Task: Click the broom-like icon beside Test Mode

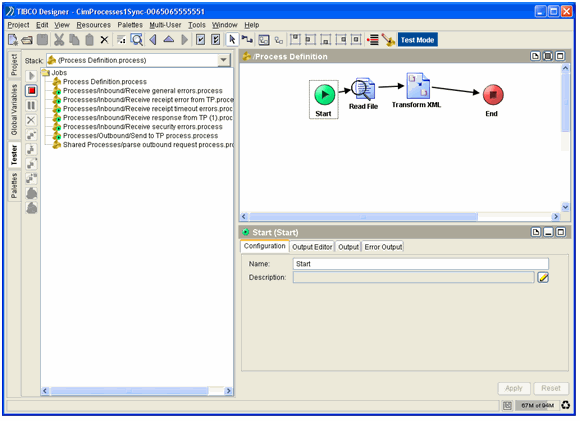Action: click(388, 40)
